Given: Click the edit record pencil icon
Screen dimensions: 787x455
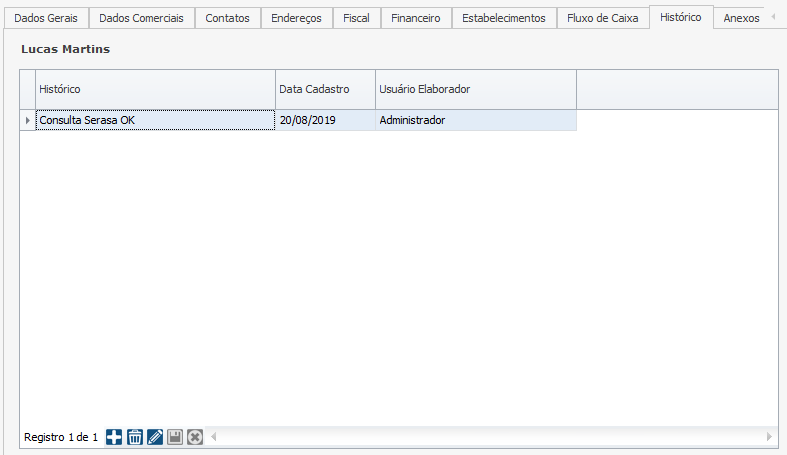Looking at the screenshot, I should (155, 437).
